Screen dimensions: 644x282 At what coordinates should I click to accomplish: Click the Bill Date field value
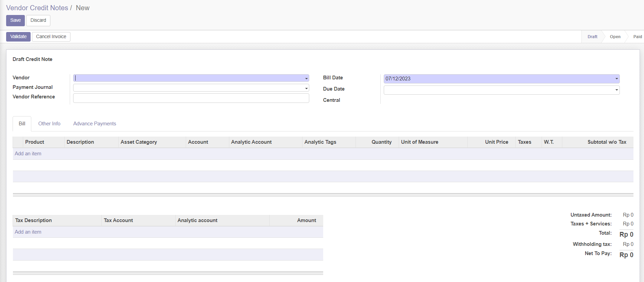point(398,79)
